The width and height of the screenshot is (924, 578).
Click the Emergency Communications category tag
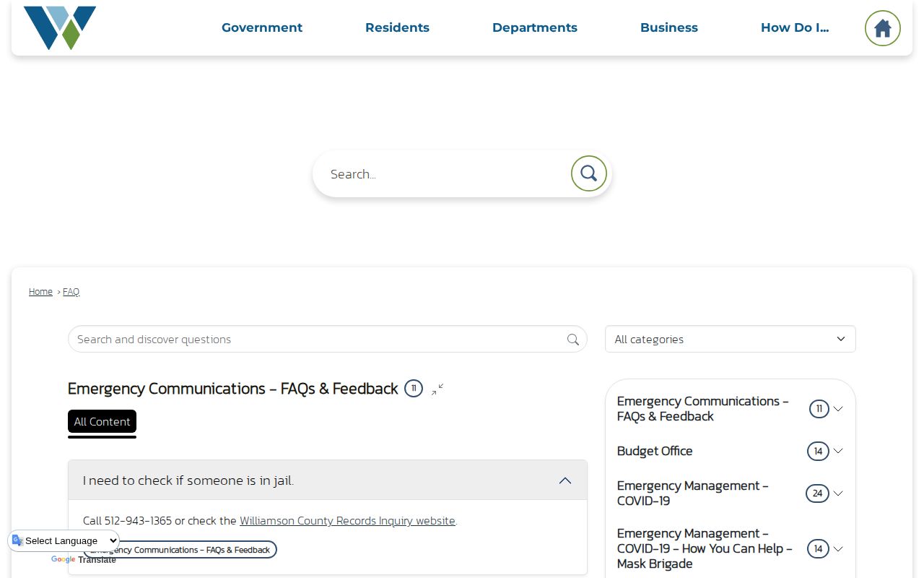(180, 550)
